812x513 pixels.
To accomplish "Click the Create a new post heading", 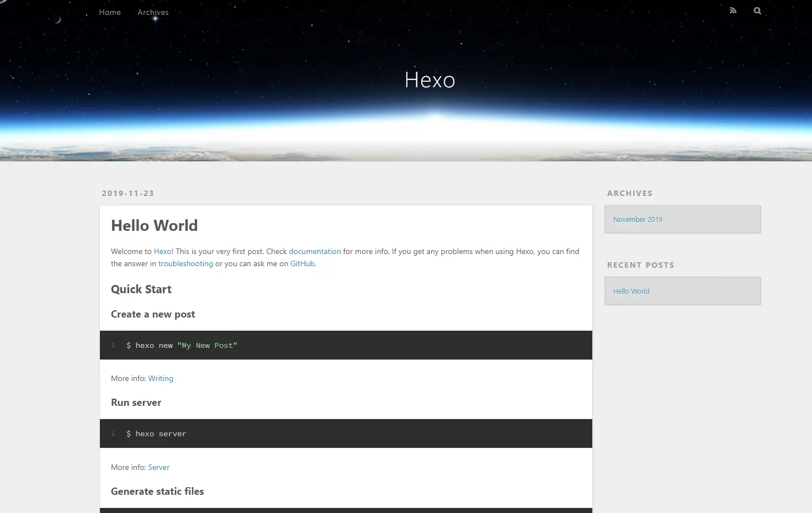I will 153,314.
